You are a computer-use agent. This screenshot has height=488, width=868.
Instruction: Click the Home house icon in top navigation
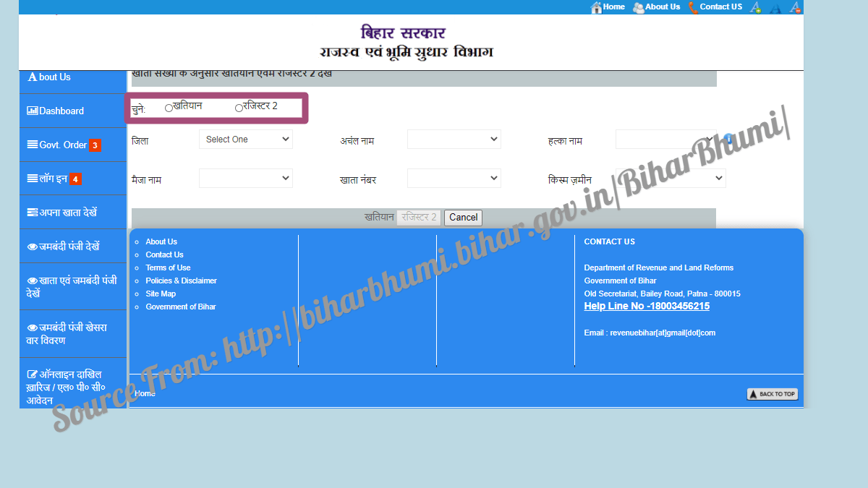click(x=596, y=7)
